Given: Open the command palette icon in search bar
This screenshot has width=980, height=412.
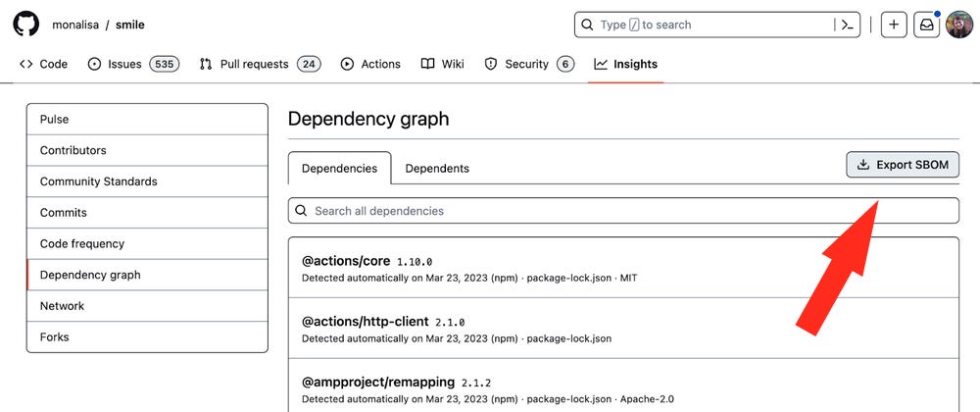Looking at the screenshot, I should pos(848,25).
